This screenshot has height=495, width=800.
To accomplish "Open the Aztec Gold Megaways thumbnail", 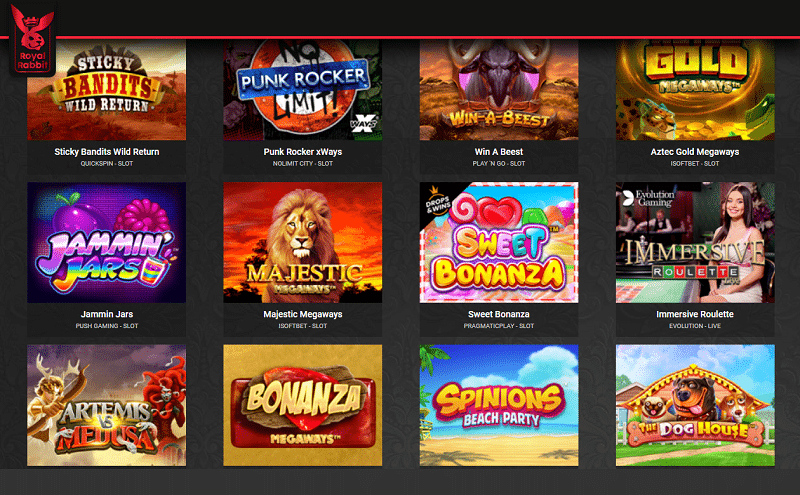I will pyautogui.click(x=695, y=90).
